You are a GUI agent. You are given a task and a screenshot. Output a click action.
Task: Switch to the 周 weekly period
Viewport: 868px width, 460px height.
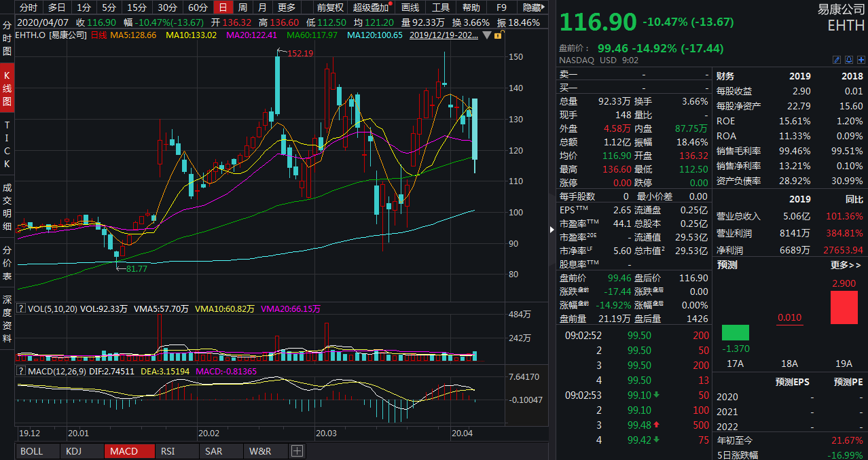(x=242, y=7)
